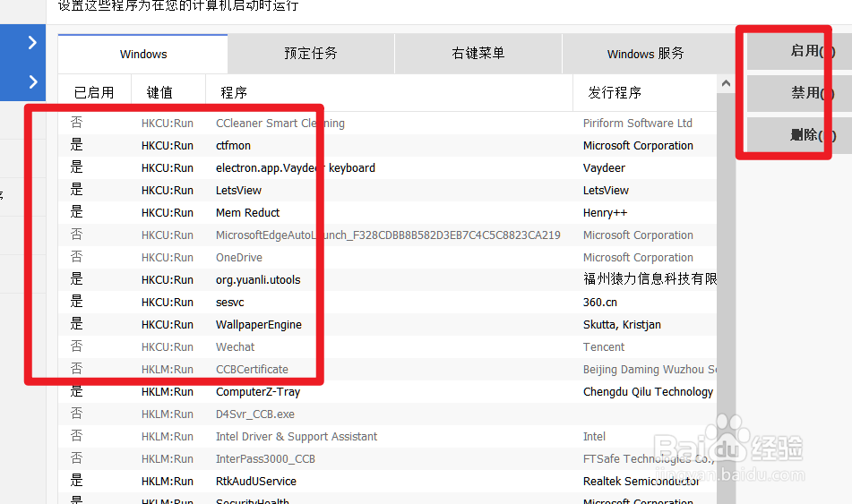
Task: Select the InterPass3000_CCB entry
Action: 265,459
